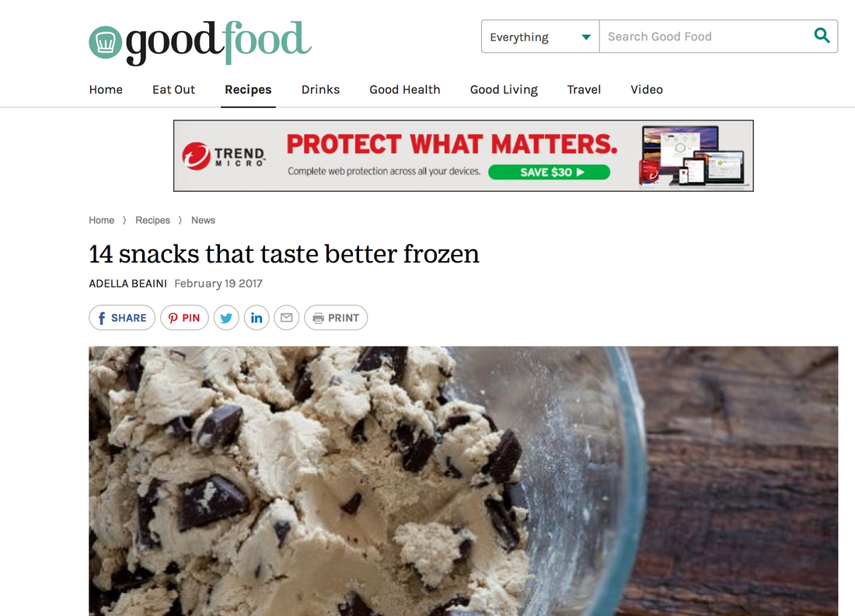Share article on LinkedIn
The width and height of the screenshot is (855, 616).
click(256, 318)
